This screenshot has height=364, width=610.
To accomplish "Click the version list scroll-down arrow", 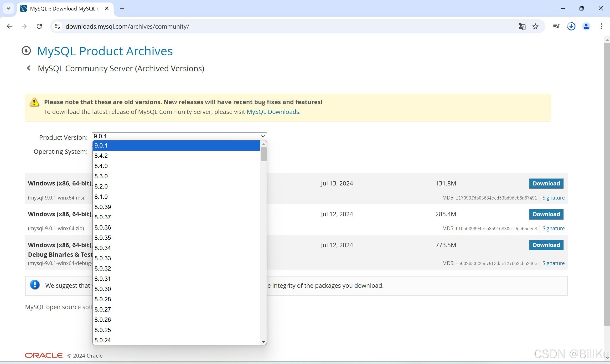I will tap(264, 342).
